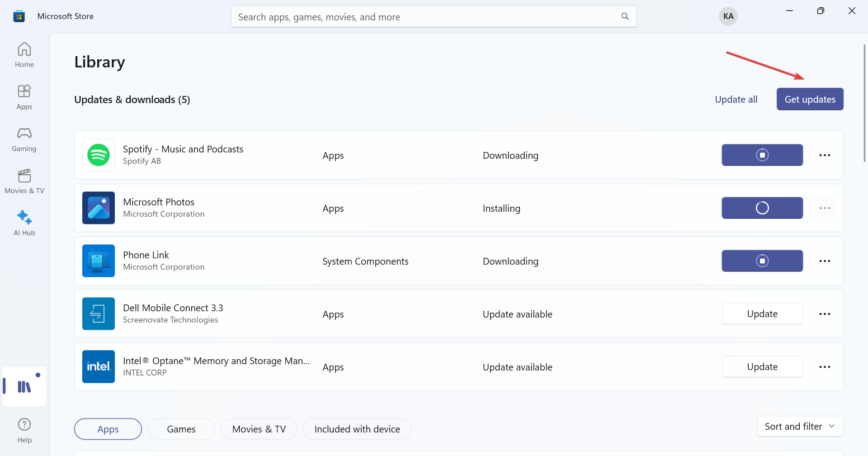The image size is (868, 456).
Task: Open the KA account profile menu
Action: (x=728, y=16)
